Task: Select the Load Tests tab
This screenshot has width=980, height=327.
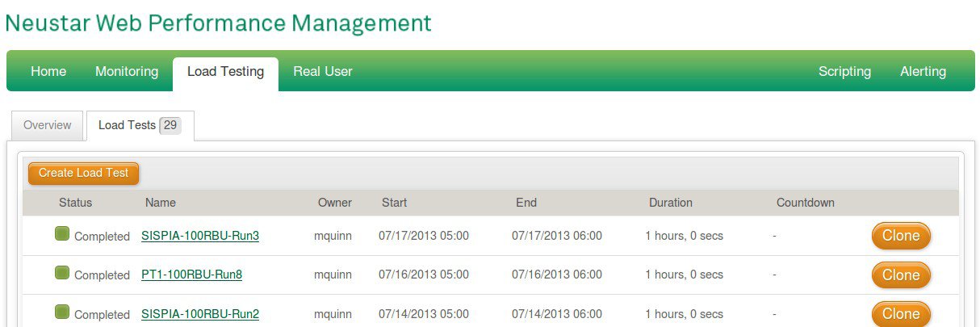Action: click(x=127, y=125)
